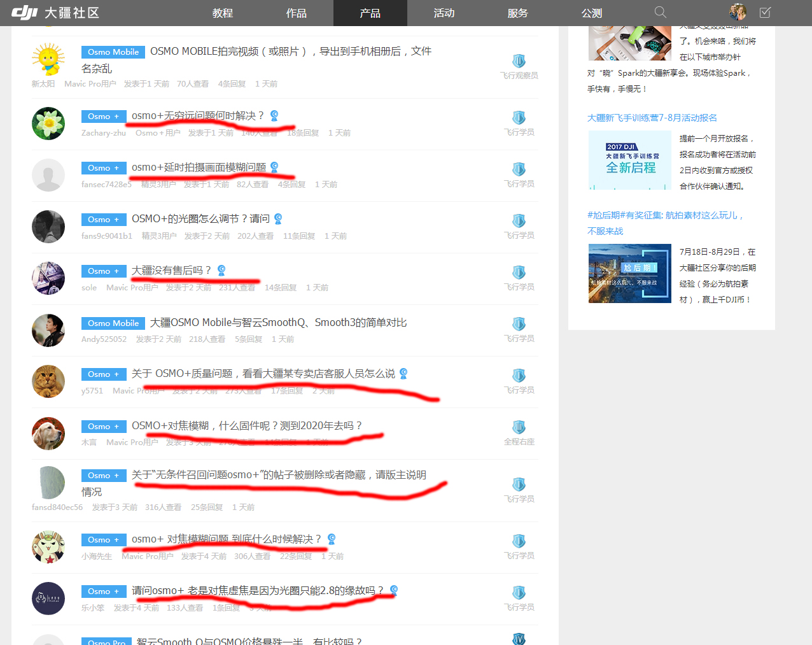Open the cat avatar of y5751
812x645 pixels.
click(x=48, y=381)
